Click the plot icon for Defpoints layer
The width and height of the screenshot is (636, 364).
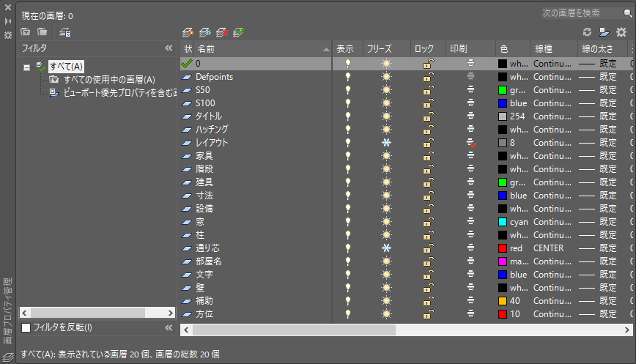pyautogui.click(x=470, y=76)
